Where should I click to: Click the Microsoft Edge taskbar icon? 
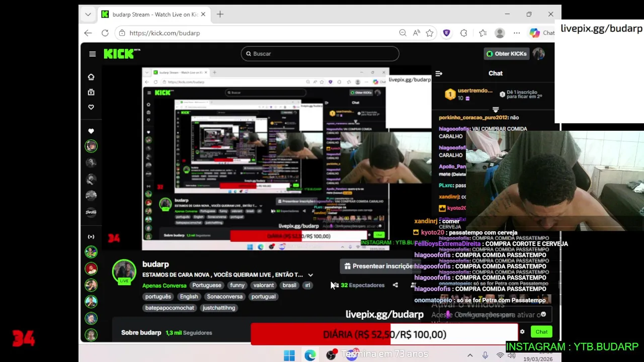[x=310, y=355]
